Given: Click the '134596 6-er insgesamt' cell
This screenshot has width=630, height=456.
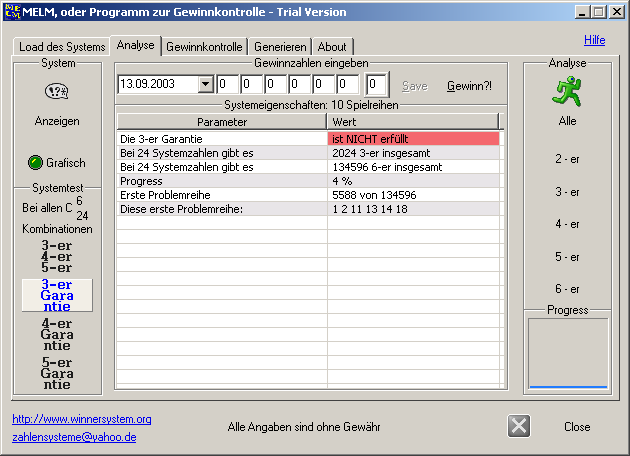Looking at the screenshot, I should coord(413,167).
